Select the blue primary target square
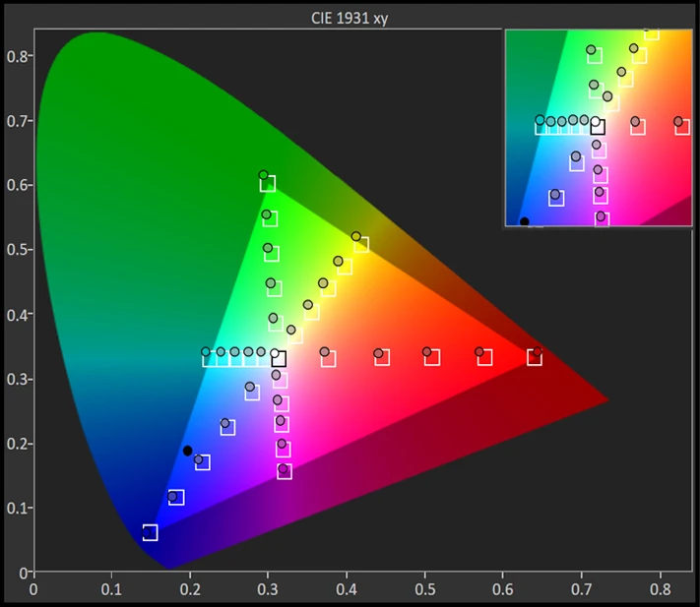Image resolution: width=700 pixels, height=607 pixels. point(150,532)
